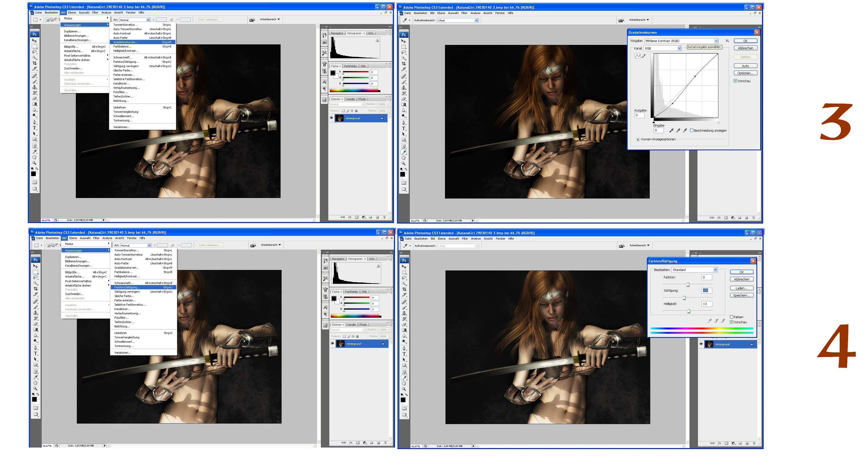
Task: Expand Kurven-Anzeigeoptionen section
Action: [638, 139]
